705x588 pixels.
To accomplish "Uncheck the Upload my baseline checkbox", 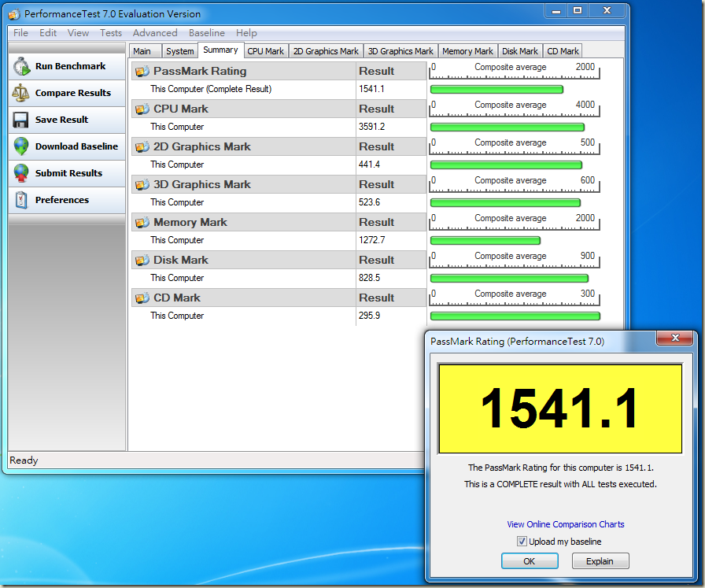I will (x=522, y=542).
